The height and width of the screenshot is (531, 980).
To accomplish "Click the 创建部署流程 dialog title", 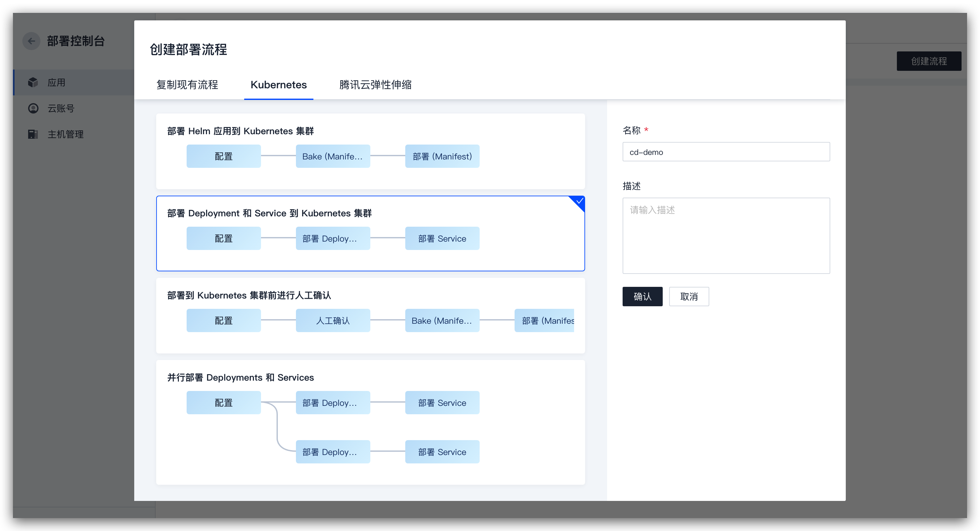I will [188, 49].
